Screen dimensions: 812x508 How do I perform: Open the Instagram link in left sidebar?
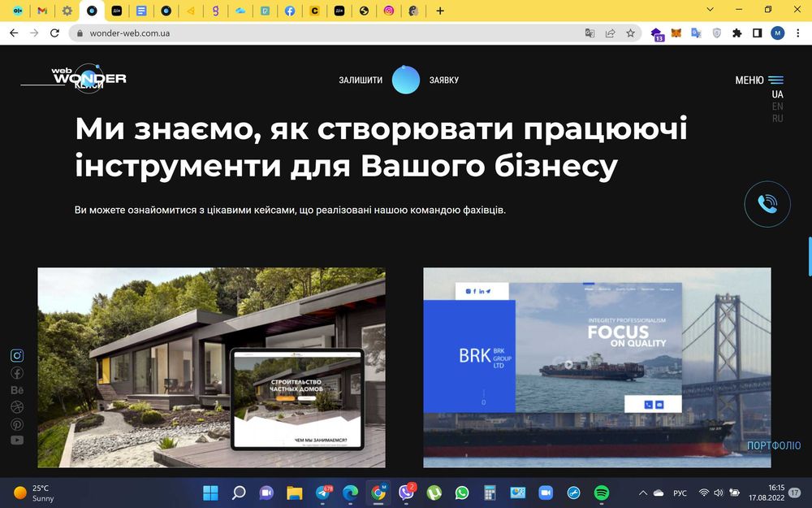click(17, 355)
